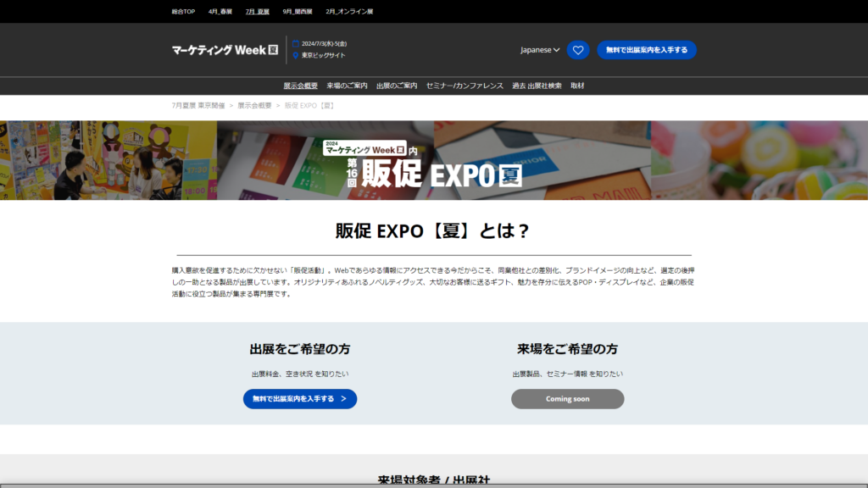The image size is (868, 488).
Task: Open the セミナー/カンファレンス navigation menu
Action: pyautogui.click(x=465, y=86)
